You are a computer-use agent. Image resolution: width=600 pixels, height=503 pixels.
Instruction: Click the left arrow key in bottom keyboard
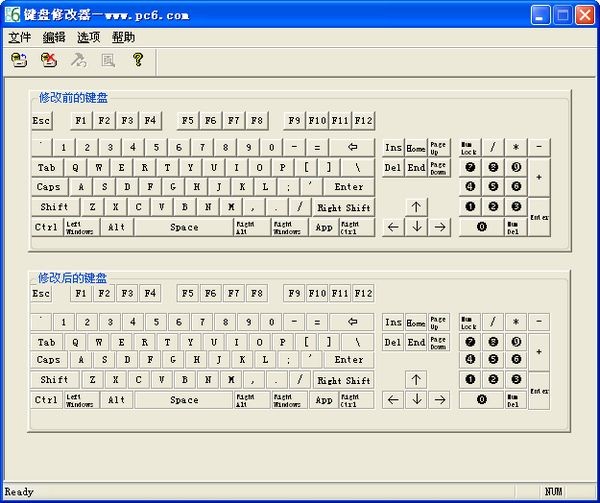pos(393,399)
